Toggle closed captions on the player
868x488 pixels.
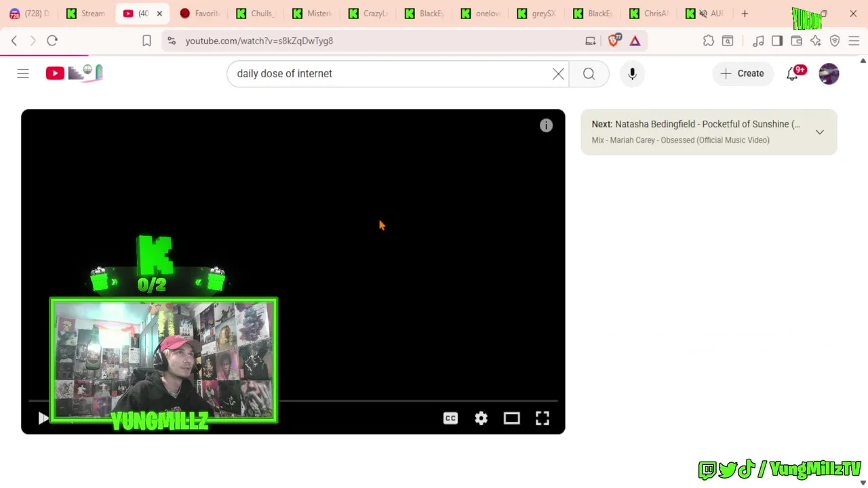point(450,418)
